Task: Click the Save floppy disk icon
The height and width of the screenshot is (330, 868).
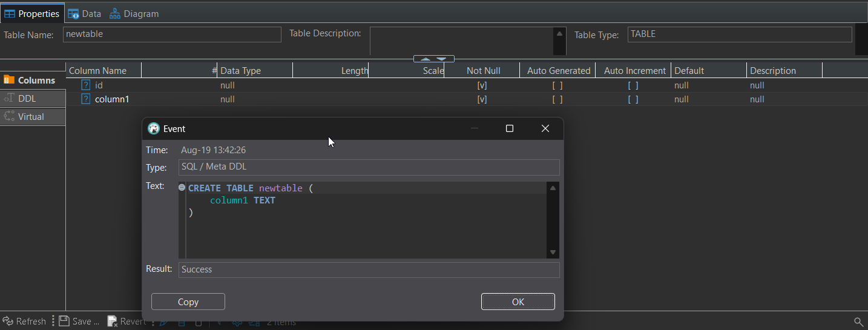Action: coord(64,321)
